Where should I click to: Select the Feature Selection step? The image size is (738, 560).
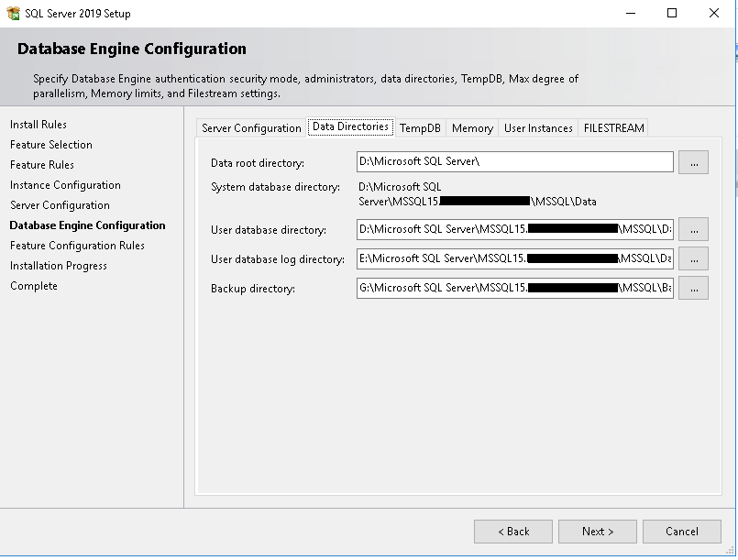(50, 145)
